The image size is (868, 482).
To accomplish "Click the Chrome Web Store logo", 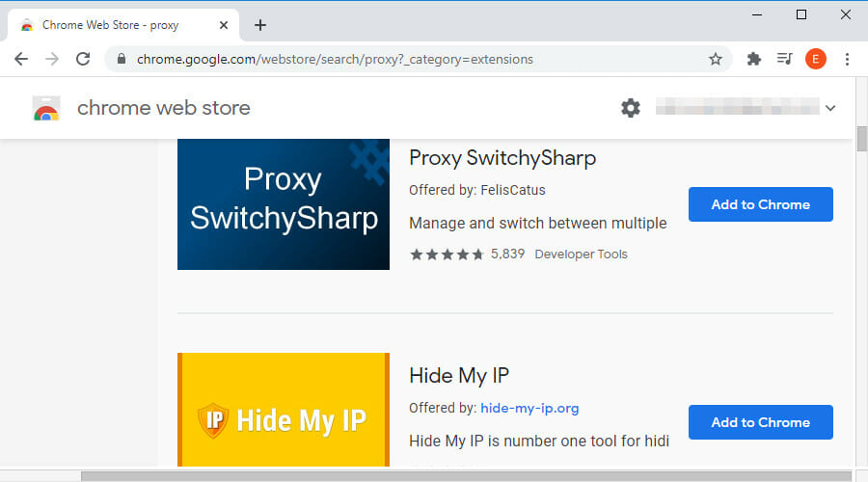I will coord(46,109).
